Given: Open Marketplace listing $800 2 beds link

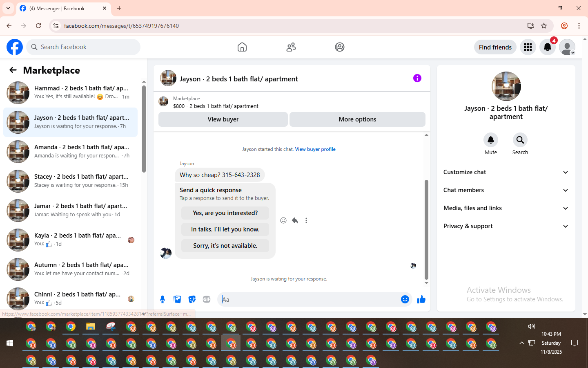Looking at the screenshot, I should pos(216,106).
